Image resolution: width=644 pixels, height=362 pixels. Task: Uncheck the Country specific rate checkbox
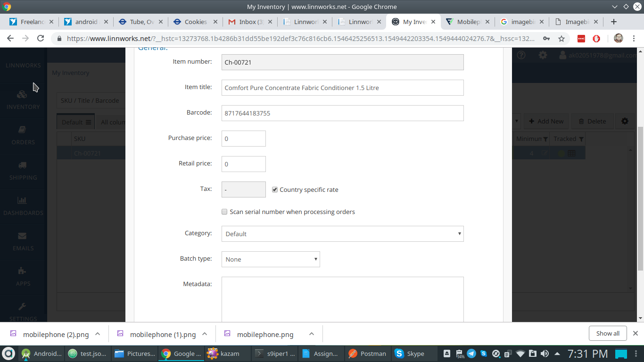click(x=275, y=189)
